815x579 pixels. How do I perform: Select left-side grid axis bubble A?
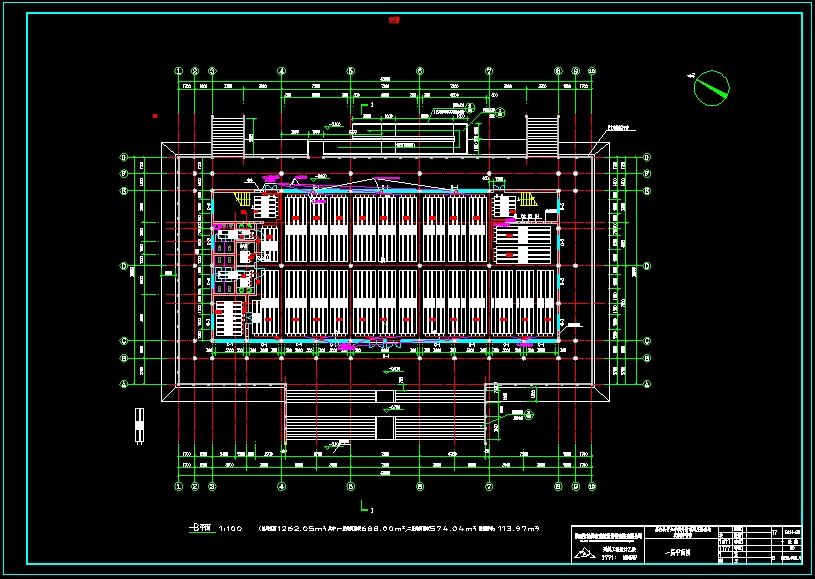(x=124, y=383)
